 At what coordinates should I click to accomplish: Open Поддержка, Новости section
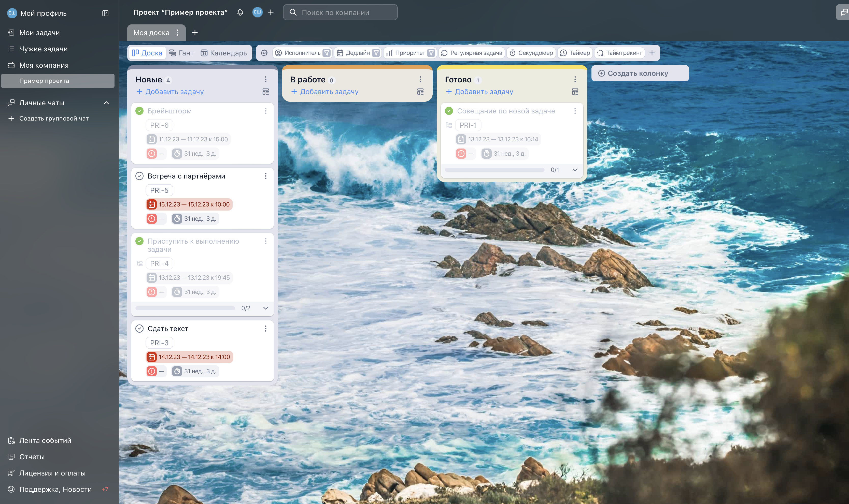pyautogui.click(x=55, y=490)
